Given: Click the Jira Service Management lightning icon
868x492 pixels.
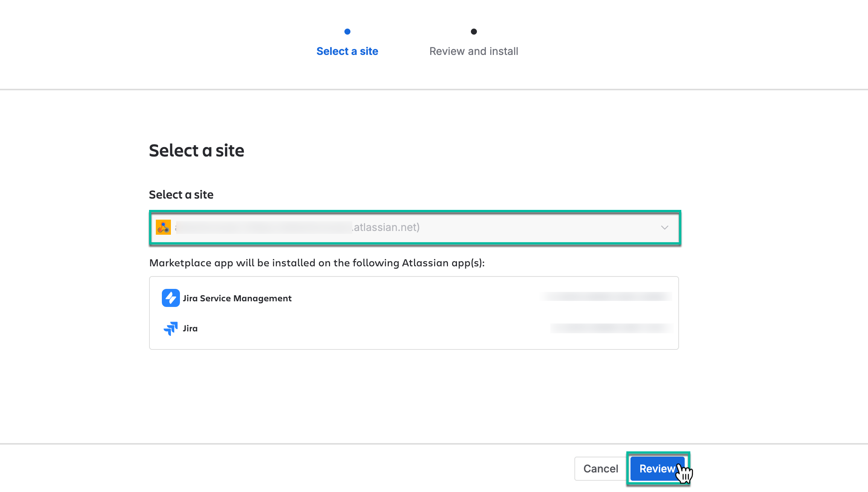Looking at the screenshot, I should [x=171, y=298].
